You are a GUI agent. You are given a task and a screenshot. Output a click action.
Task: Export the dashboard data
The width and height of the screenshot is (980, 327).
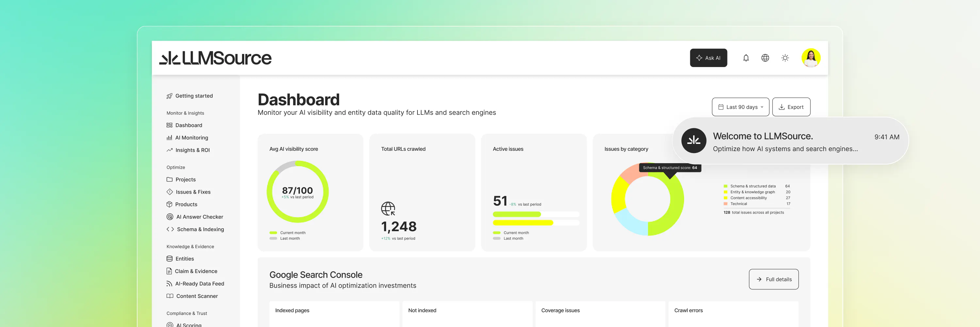[791, 107]
